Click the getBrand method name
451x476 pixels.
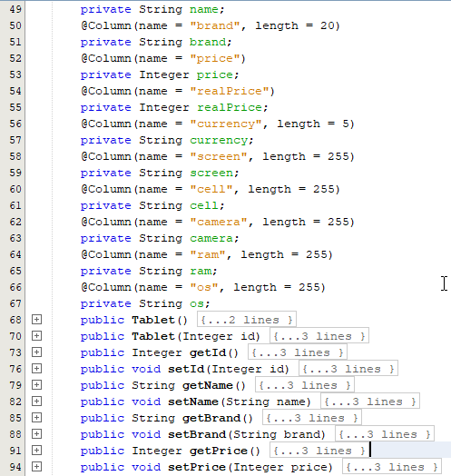click(x=211, y=419)
